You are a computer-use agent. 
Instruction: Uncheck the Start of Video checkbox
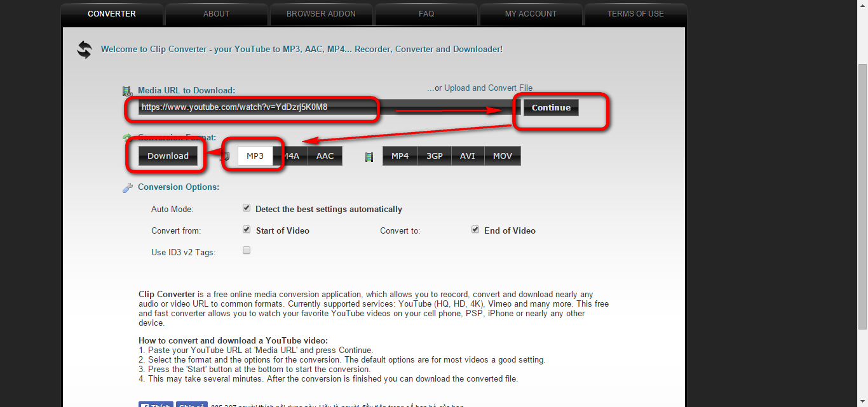pos(247,230)
